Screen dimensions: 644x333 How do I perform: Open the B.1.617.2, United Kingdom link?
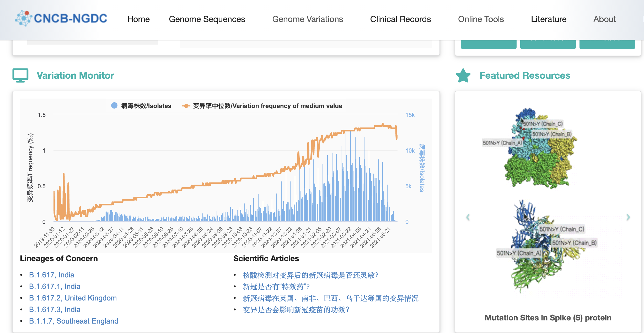73,298
